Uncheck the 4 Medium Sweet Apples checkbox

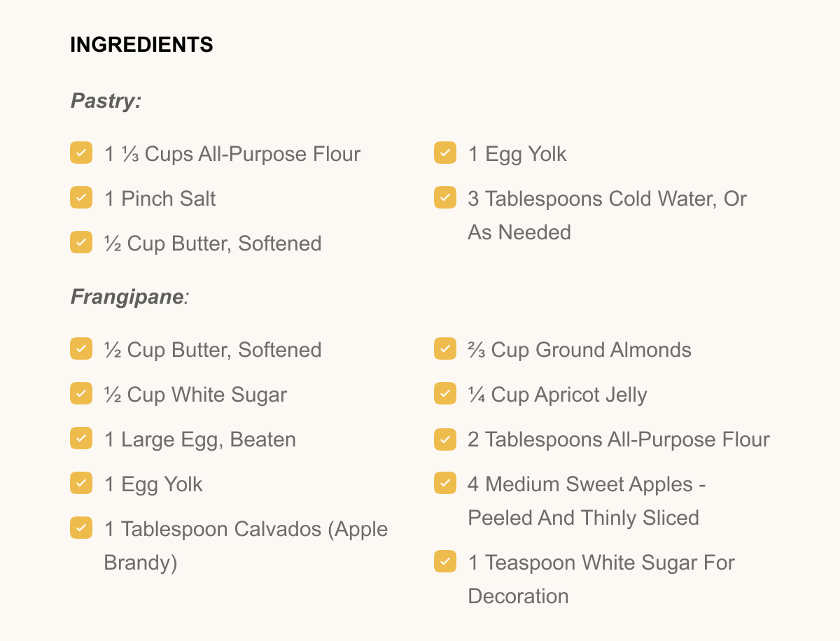[445, 484]
